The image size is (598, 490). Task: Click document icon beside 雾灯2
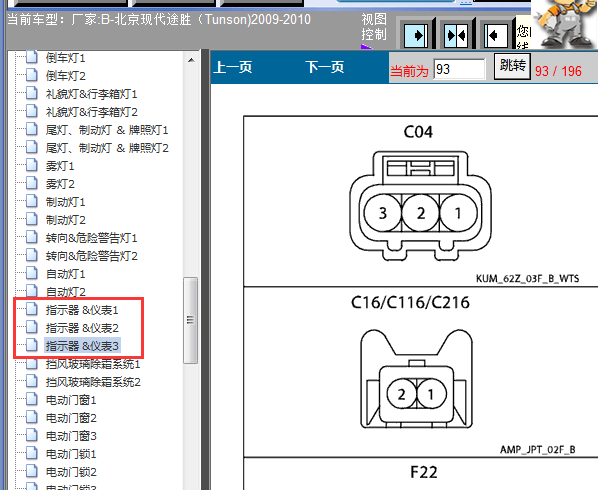coord(32,184)
